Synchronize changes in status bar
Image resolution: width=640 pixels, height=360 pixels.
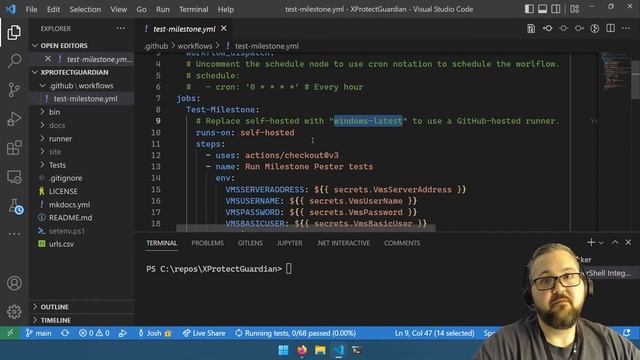[65, 333]
